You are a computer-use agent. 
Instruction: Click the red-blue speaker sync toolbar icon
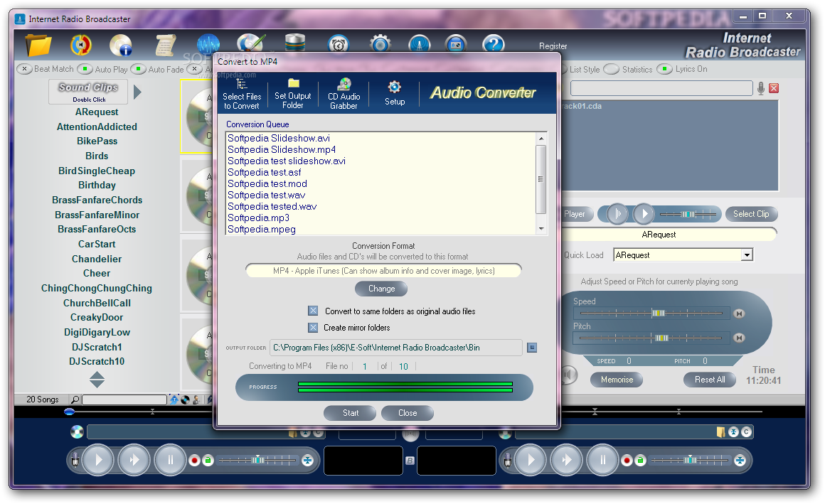(x=81, y=45)
